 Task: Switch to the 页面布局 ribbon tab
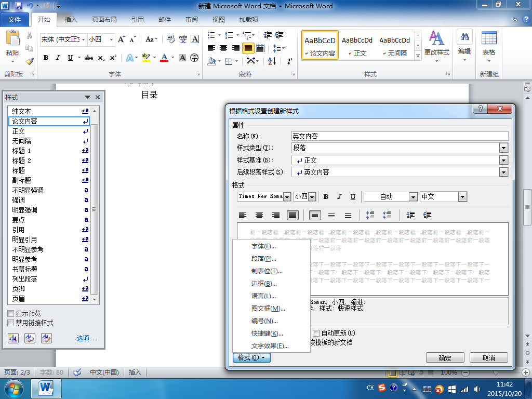click(x=104, y=20)
